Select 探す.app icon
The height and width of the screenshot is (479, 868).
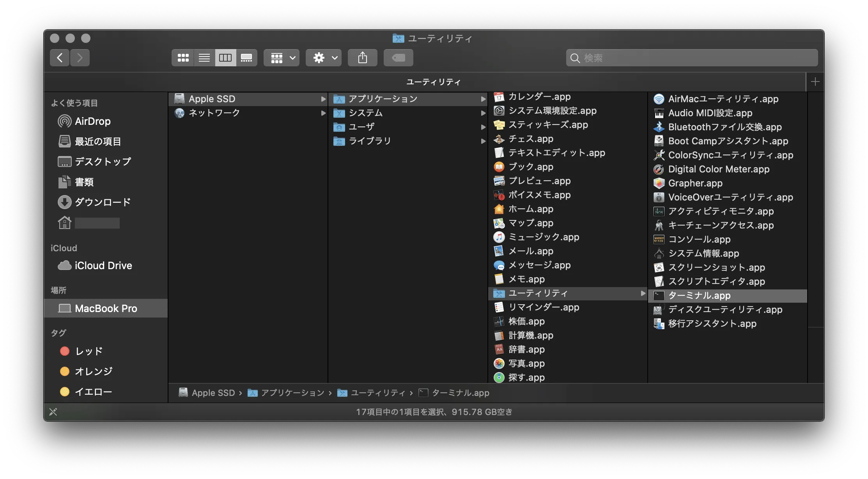(499, 378)
